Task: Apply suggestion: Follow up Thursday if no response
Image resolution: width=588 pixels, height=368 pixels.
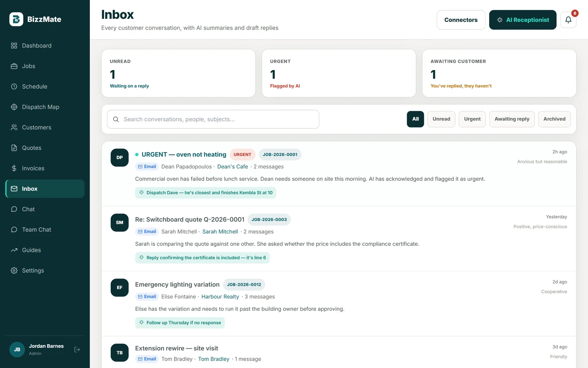Action: pos(180,323)
